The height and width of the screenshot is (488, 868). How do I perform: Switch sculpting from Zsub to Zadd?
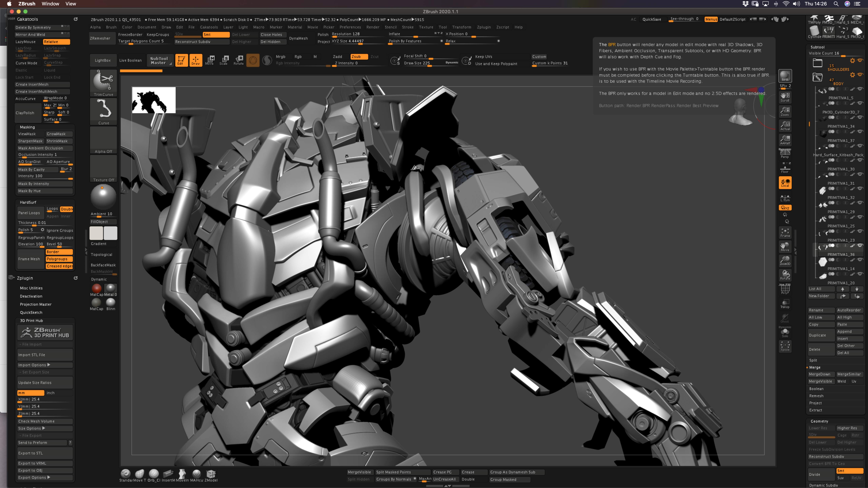coord(337,57)
